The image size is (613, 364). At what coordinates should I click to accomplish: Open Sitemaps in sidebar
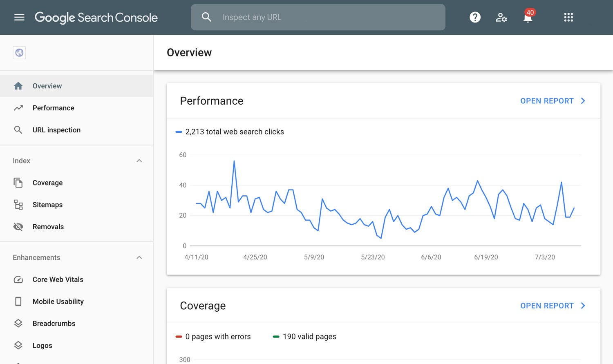[x=76, y=205]
